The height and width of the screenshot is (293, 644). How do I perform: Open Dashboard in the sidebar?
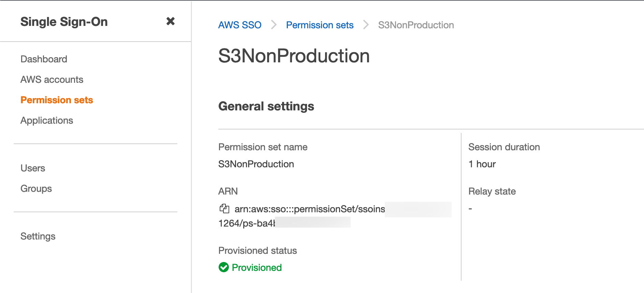coord(44,59)
